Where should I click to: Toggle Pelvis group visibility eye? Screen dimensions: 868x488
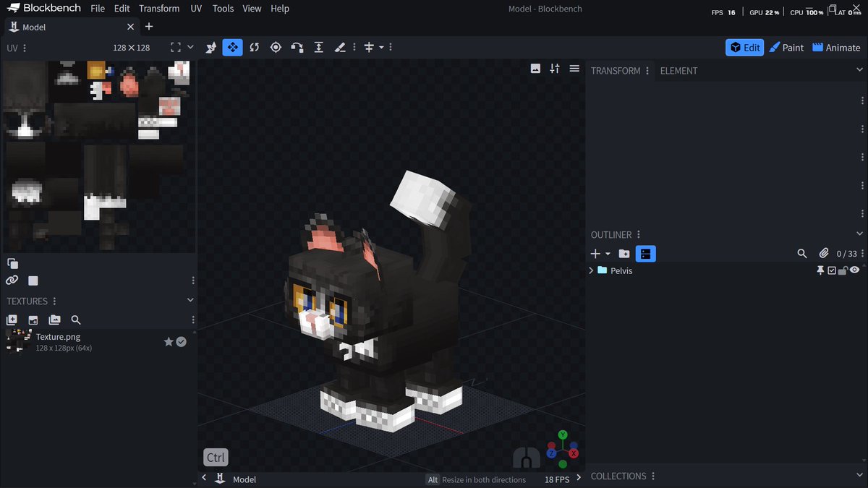coord(855,270)
